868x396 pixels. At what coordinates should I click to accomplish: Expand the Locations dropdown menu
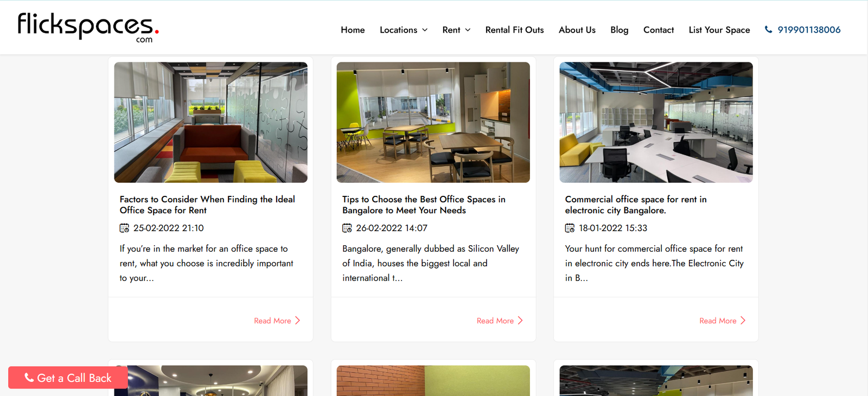(x=404, y=30)
